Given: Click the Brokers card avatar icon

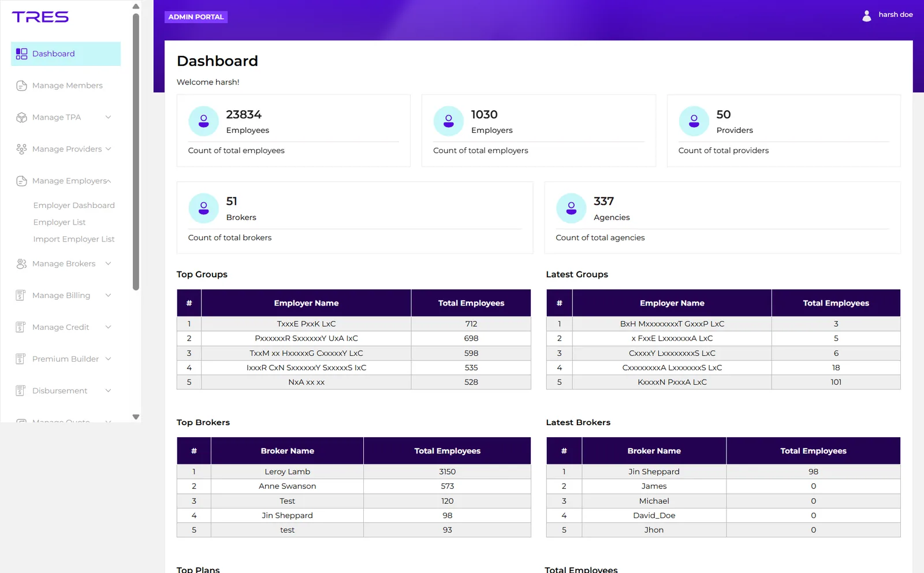Looking at the screenshot, I should (x=204, y=208).
